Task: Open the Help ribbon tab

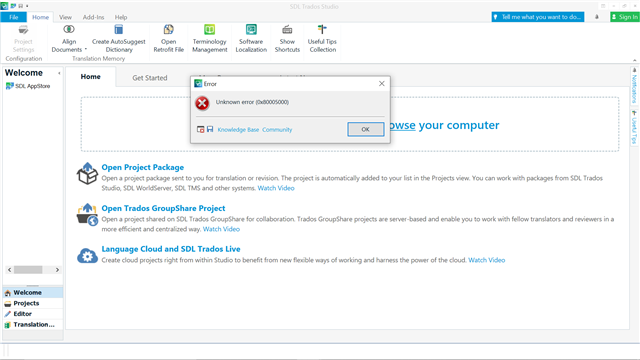Action: click(x=121, y=17)
